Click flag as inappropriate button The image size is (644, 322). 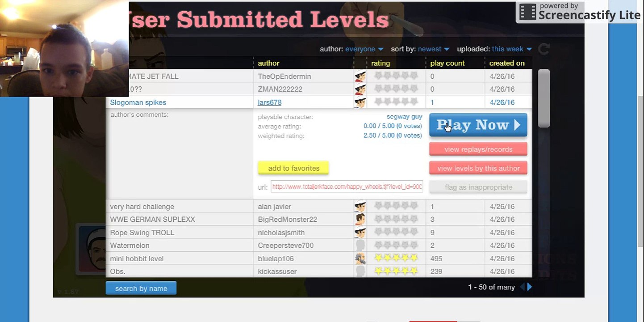point(478,187)
